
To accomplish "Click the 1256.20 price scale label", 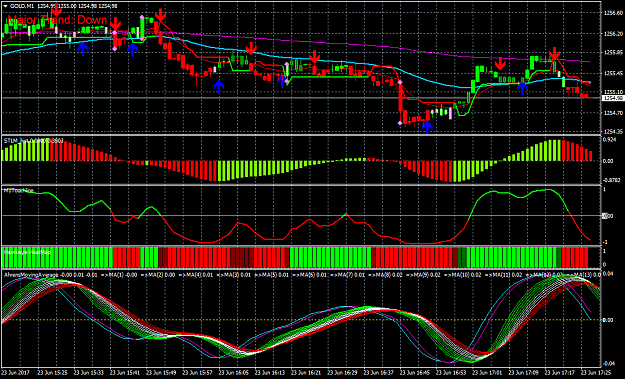I will [613, 34].
